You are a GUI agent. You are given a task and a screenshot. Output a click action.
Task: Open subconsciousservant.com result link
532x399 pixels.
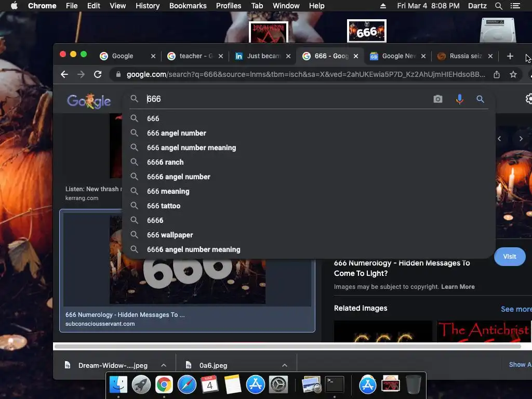(x=100, y=324)
